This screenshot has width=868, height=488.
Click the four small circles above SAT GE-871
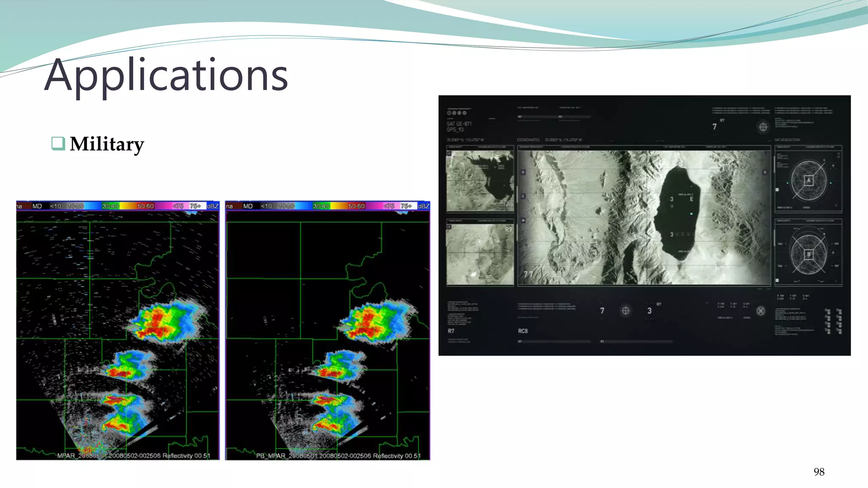coord(456,113)
